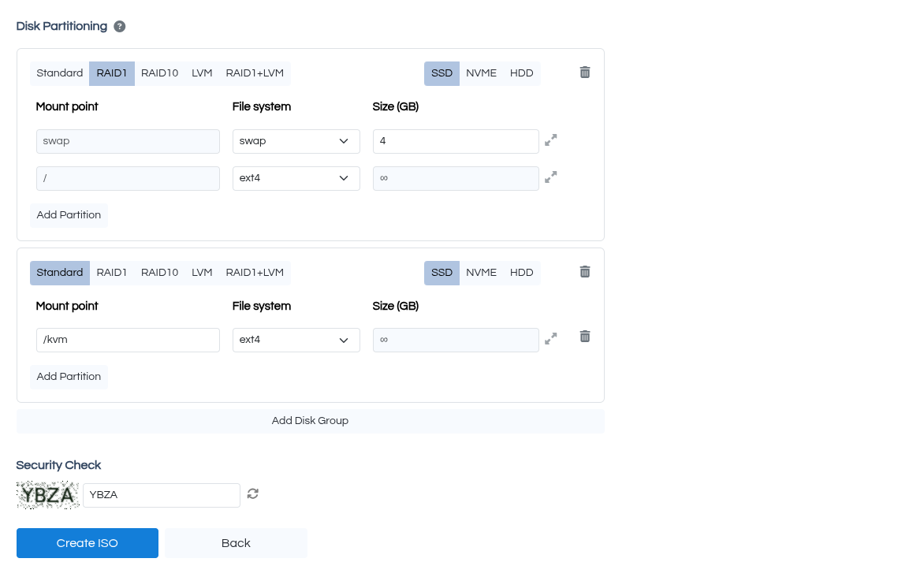Open the /kvm file system dropdown

(x=296, y=340)
